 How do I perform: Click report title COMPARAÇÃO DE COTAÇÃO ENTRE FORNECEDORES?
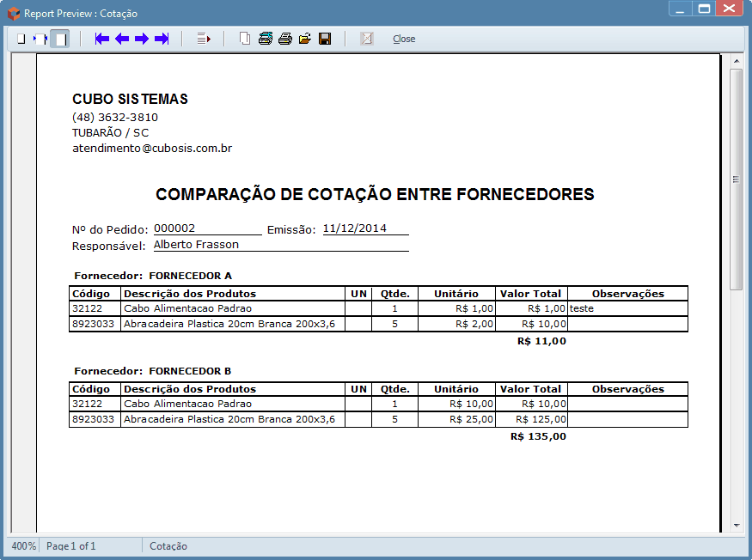[375, 194]
